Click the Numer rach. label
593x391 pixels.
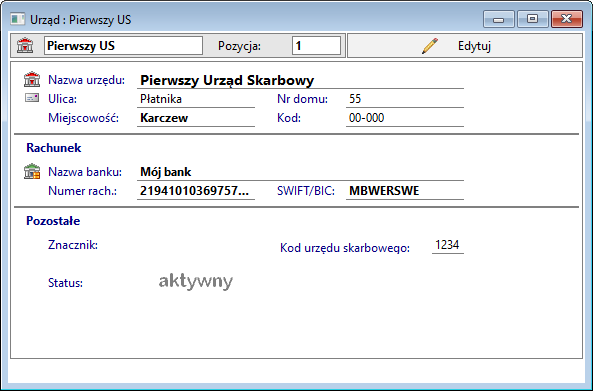pyautogui.click(x=82, y=191)
